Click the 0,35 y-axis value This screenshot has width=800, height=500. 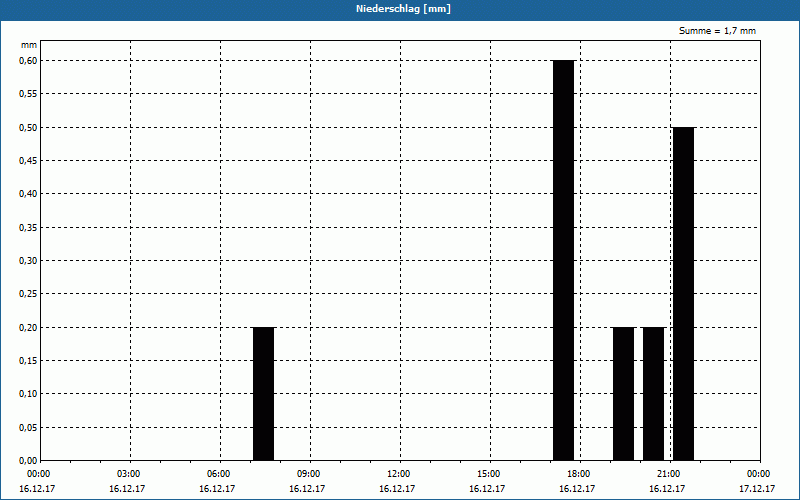coord(28,228)
